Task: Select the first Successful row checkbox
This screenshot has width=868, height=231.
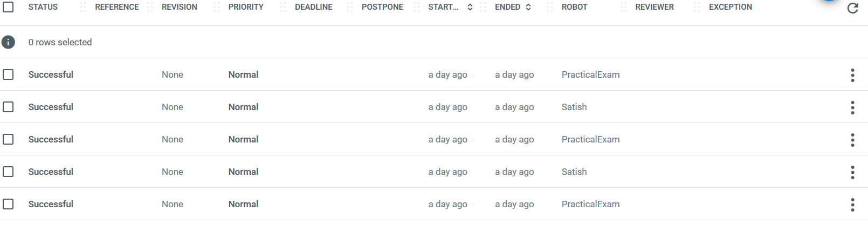Action: 8,74
